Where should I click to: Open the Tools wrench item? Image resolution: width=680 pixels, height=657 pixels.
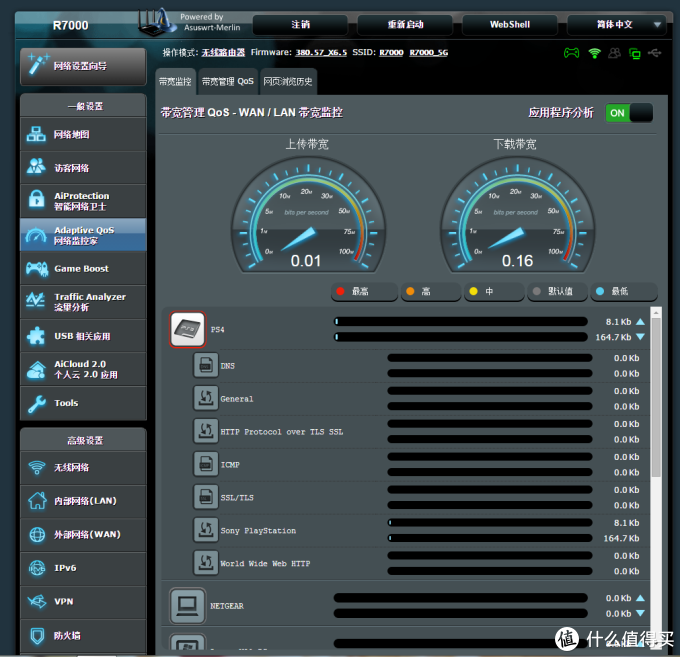(x=83, y=403)
